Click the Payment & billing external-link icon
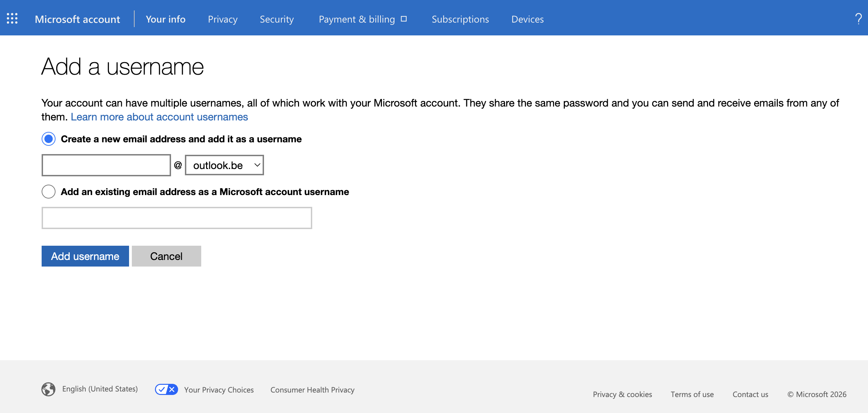Image resolution: width=868 pixels, height=413 pixels. click(x=404, y=19)
